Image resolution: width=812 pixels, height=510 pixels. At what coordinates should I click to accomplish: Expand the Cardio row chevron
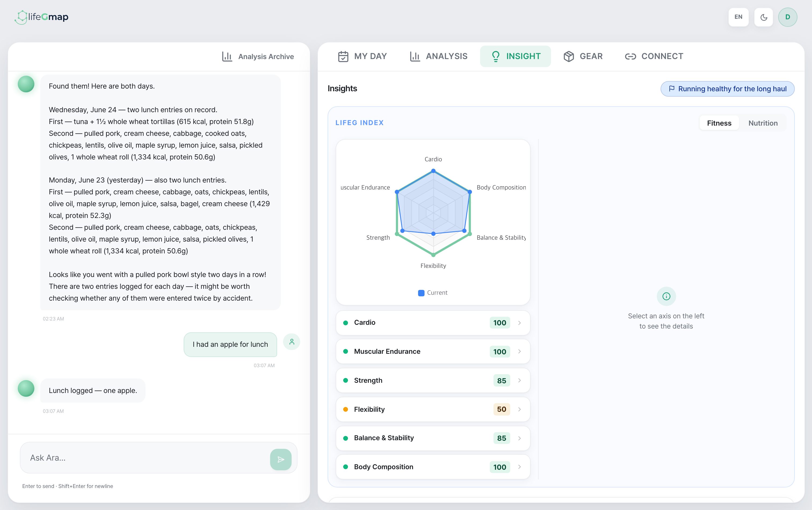point(519,323)
